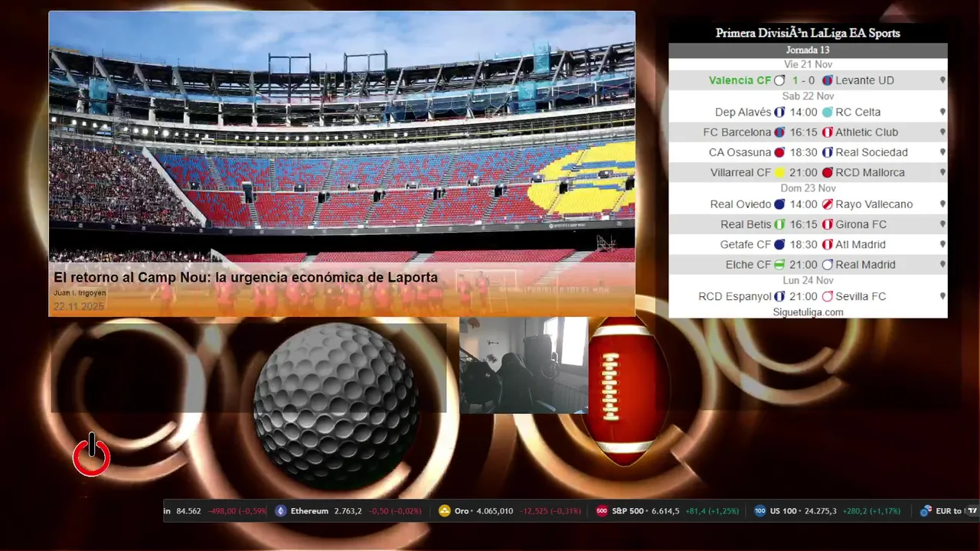This screenshot has width=980, height=551.
Task: Click the gold Oro icon in ticker
Action: 445,511
